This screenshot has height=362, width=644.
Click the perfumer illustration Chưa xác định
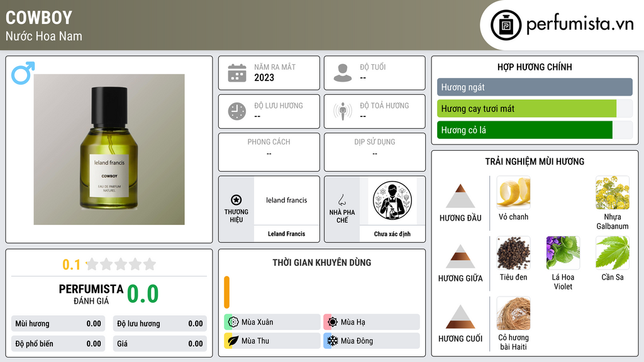click(392, 200)
